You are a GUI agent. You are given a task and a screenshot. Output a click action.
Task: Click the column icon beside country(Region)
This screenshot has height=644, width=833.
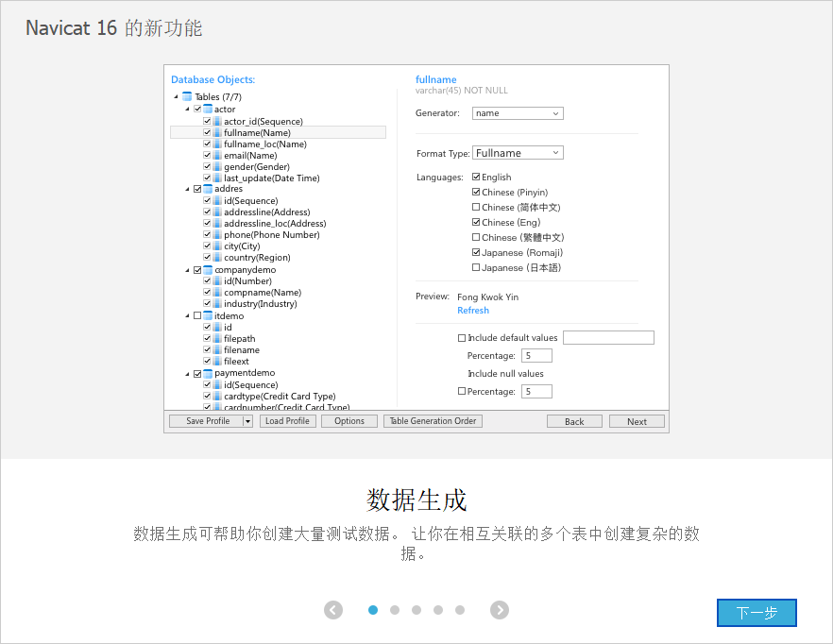click(217, 257)
